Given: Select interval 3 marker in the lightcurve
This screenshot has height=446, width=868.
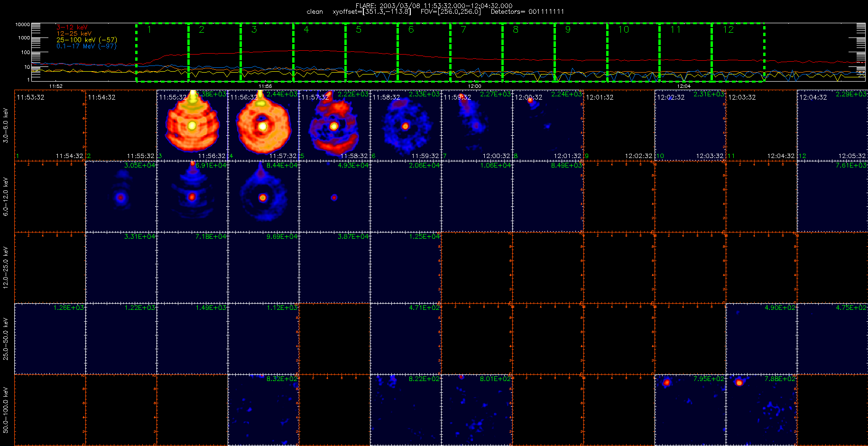Looking at the screenshot, I should pos(254,29).
